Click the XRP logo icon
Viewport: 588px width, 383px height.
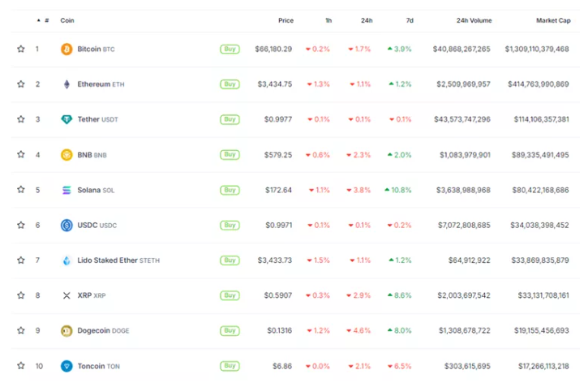(67, 295)
